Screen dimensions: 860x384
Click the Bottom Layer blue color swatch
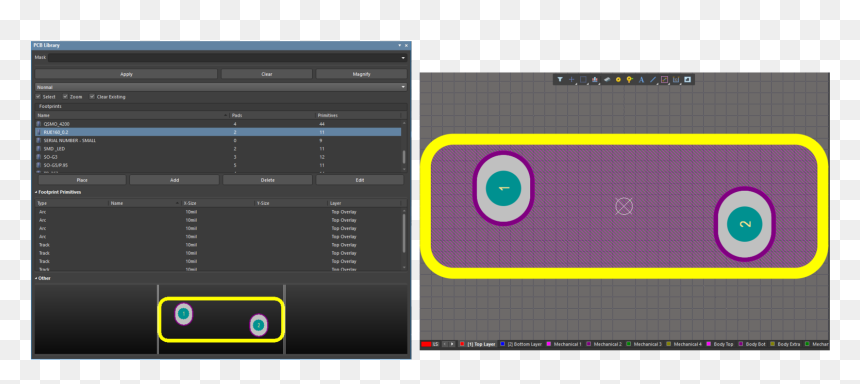click(x=502, y=344)
